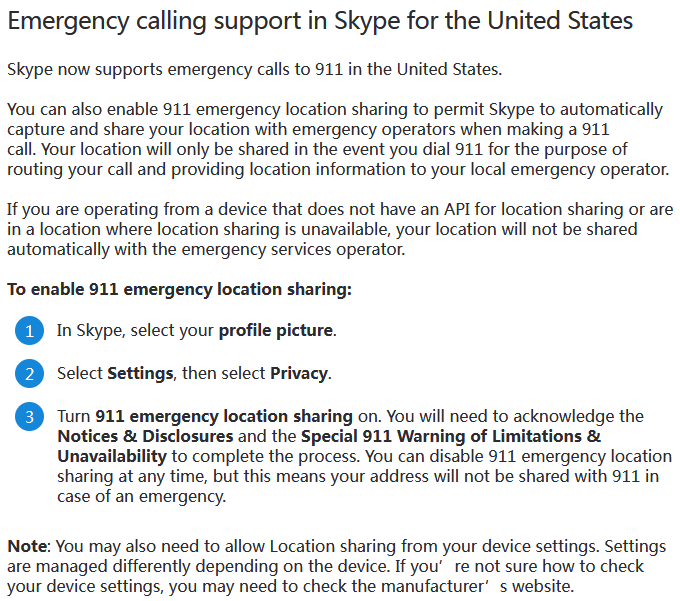Click the blue step 2 circle icon
The image size is (680, 601).
30,374
